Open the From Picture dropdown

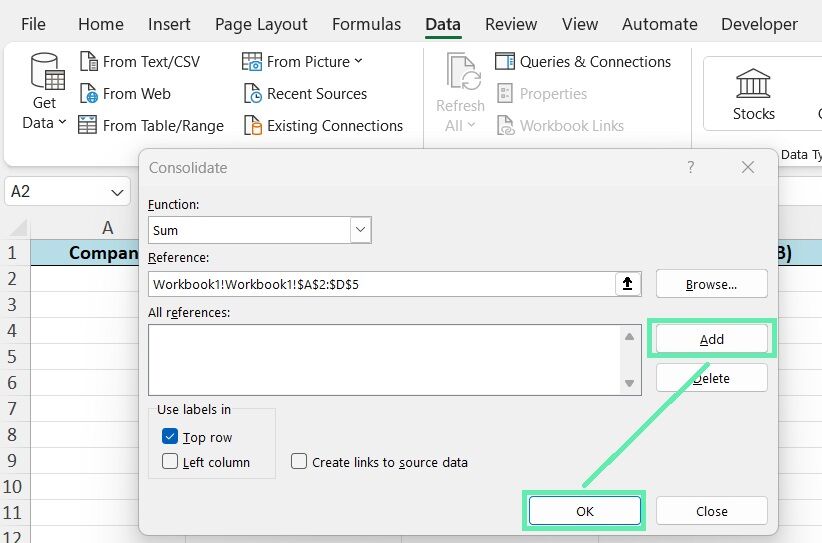point(302,62)
